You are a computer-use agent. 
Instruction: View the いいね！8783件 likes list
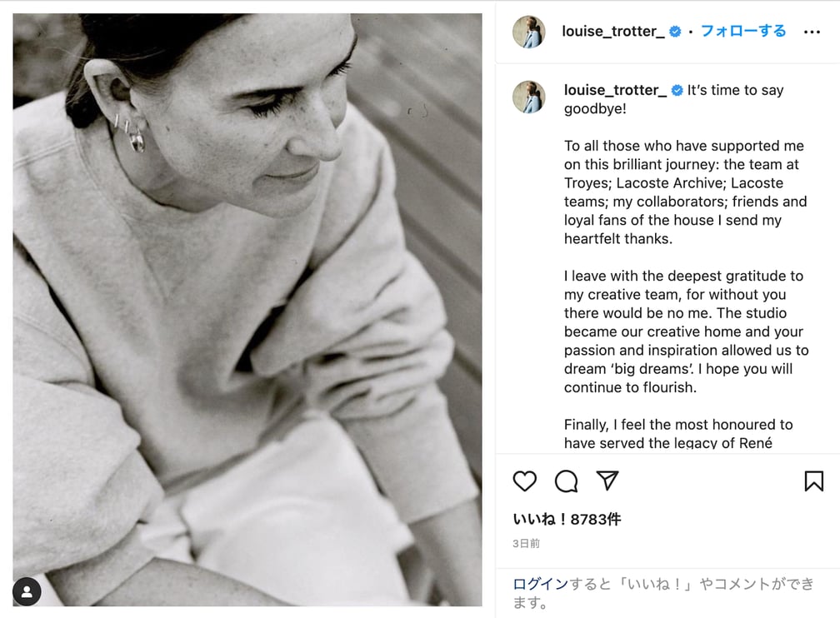tap(567, 519)
